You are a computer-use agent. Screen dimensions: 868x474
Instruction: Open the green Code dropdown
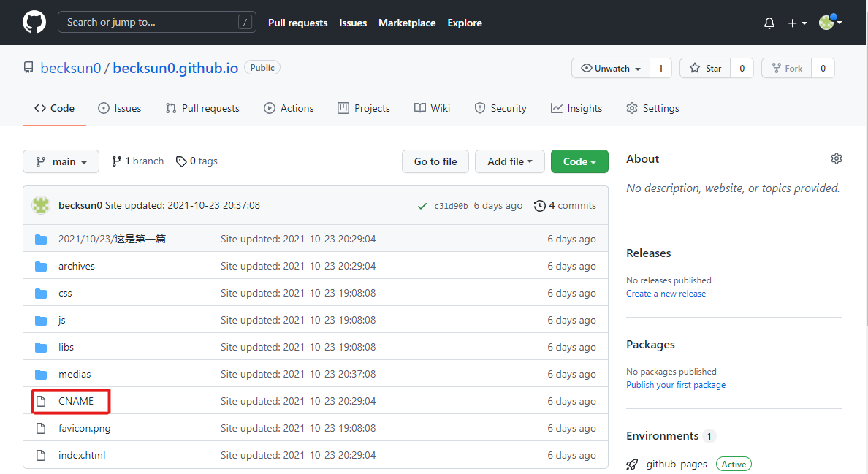(579, 161)
